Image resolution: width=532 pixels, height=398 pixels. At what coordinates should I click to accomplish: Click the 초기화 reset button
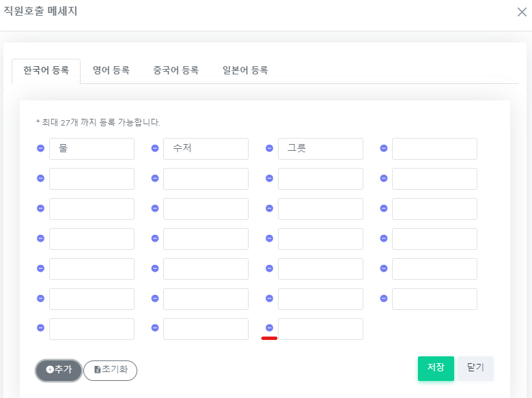coord(110,370)
